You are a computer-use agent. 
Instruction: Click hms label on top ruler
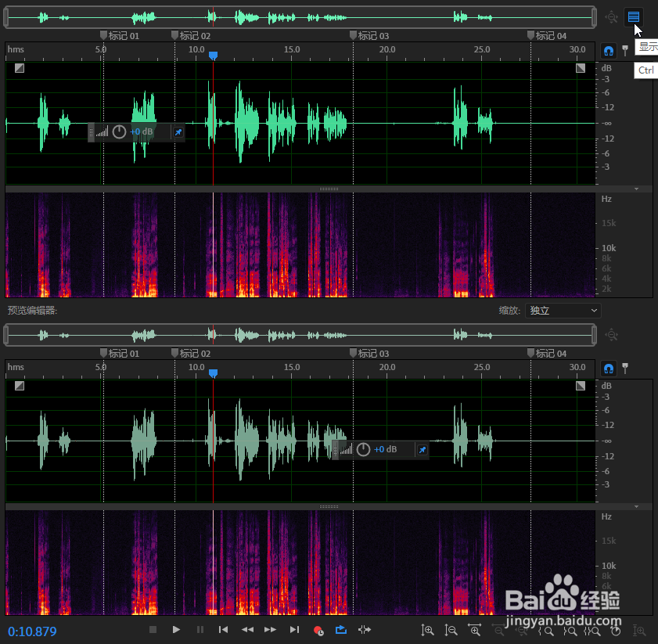[x=16, y=49]
